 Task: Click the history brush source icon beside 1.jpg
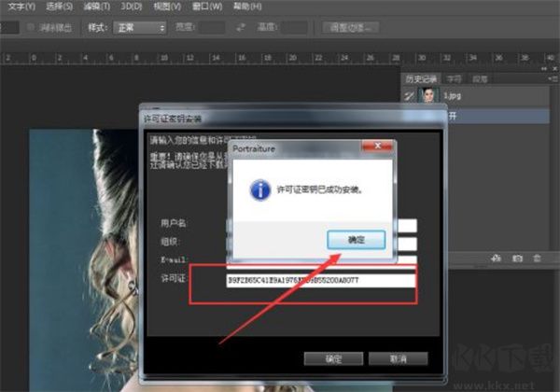click(410, 95)
